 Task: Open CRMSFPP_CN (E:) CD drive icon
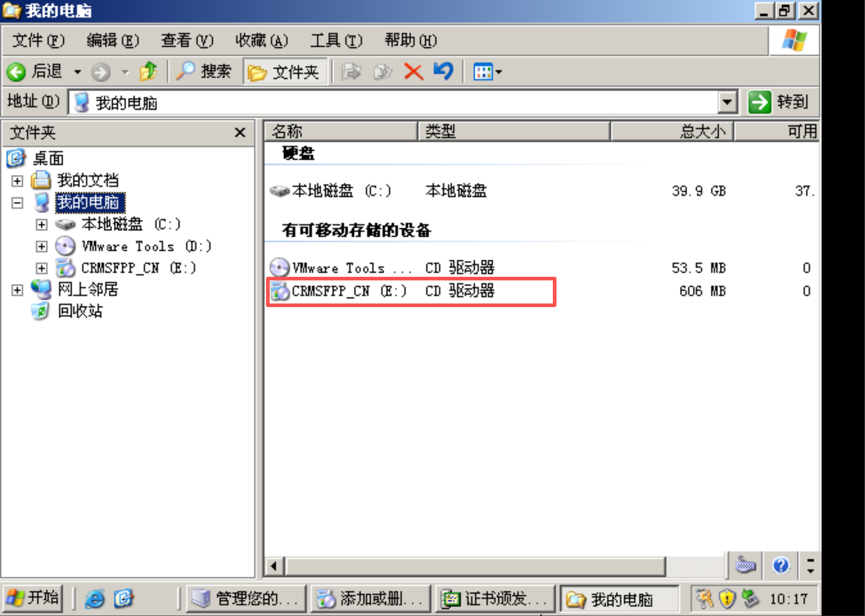pos(280,291)
